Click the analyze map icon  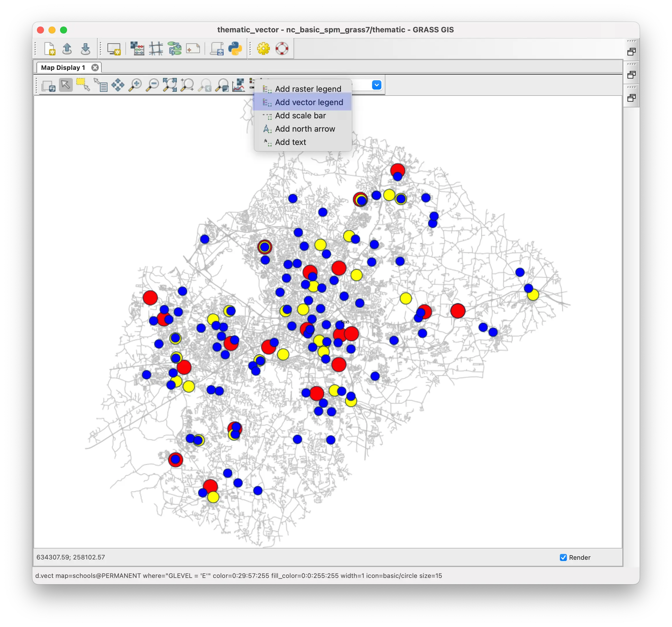(239, 85)
